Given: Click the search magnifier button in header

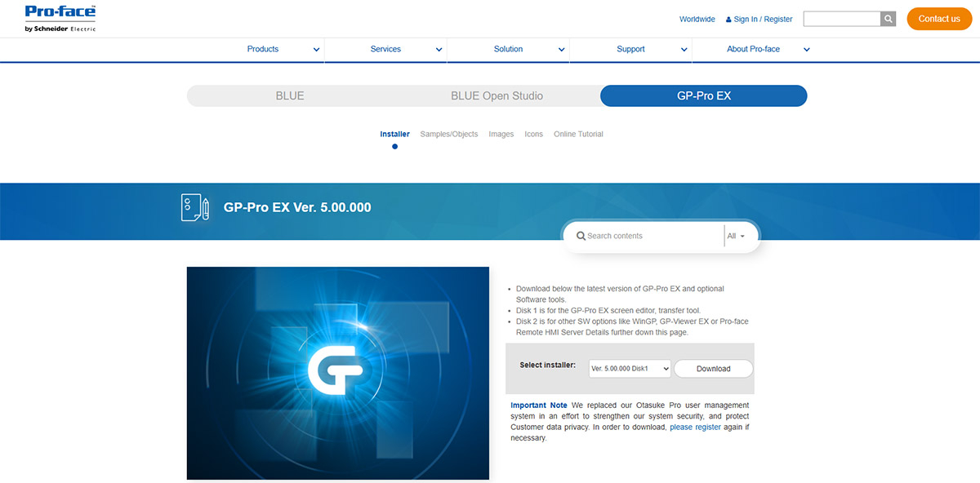Looking at the screenshot, I should tap(889, 19).
